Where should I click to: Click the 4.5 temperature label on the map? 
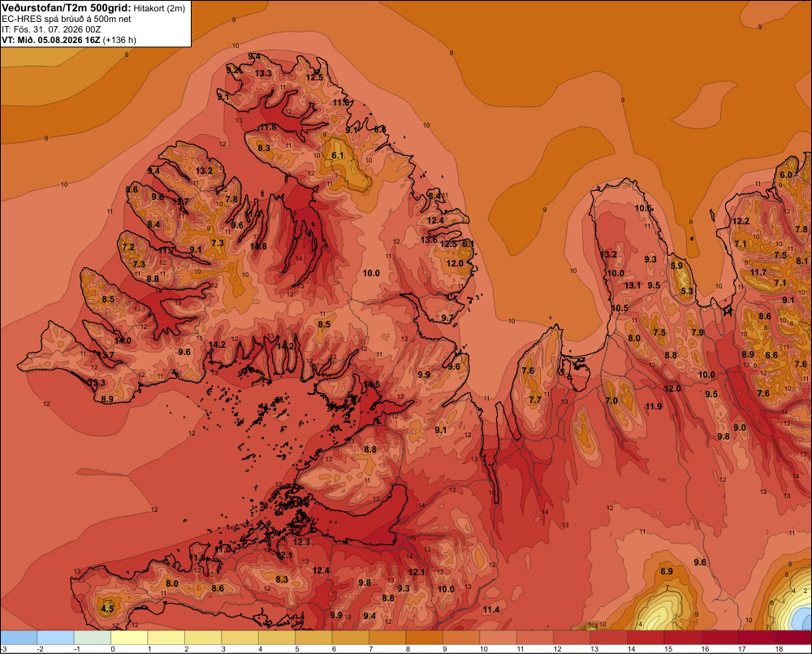(107, 609)
